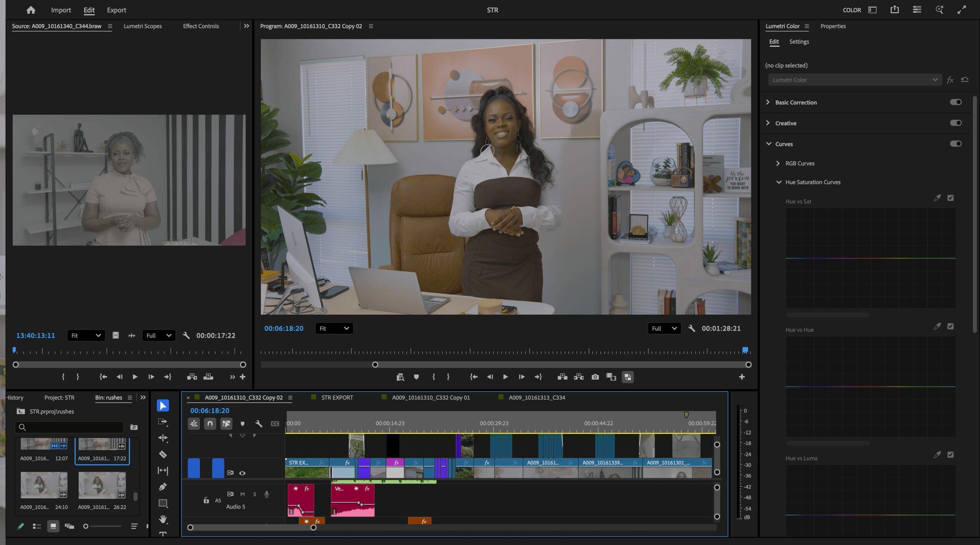
Task: Open the Settings tab of Lumetri Color
Action: 799,42
